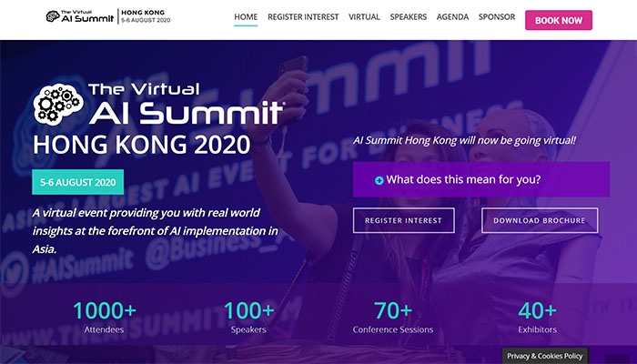Expand the plus icon beside What does this mean

(379, 180)
